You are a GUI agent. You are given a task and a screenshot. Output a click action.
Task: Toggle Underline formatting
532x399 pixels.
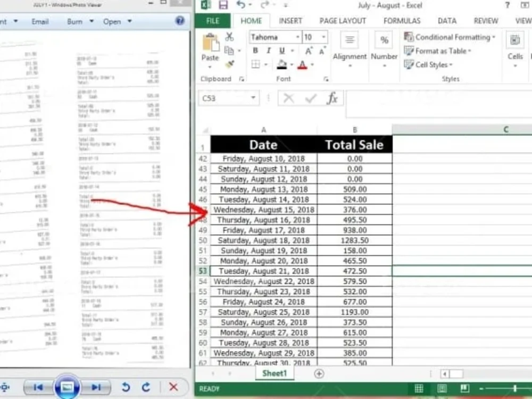281,51
